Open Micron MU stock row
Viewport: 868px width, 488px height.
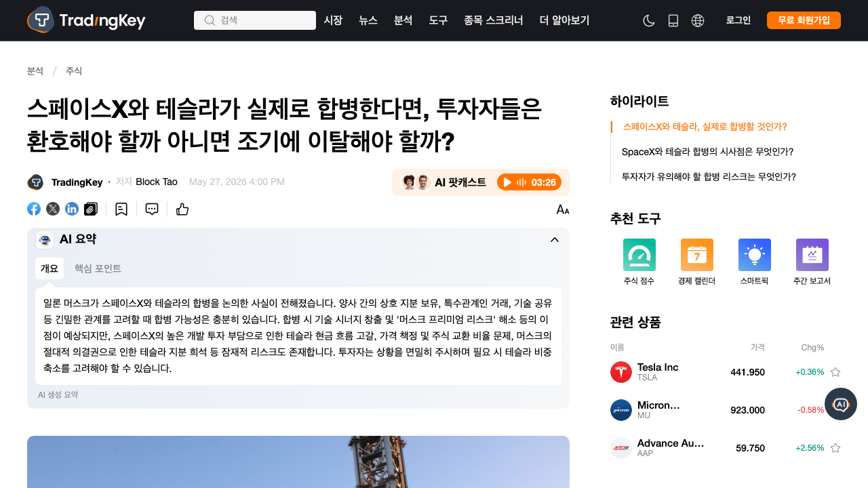click(x=726, y=410)
